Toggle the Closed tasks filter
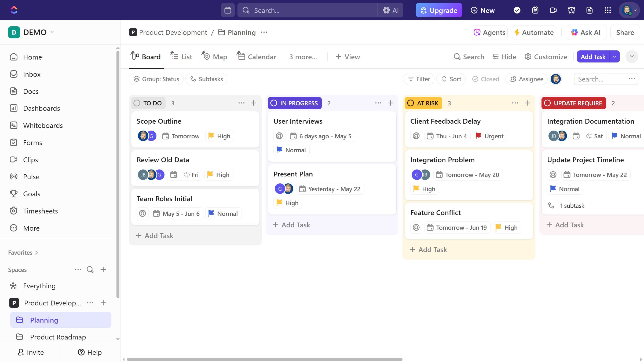The width and height of the screenshot is (644, 362). click(x=486, y=79)
